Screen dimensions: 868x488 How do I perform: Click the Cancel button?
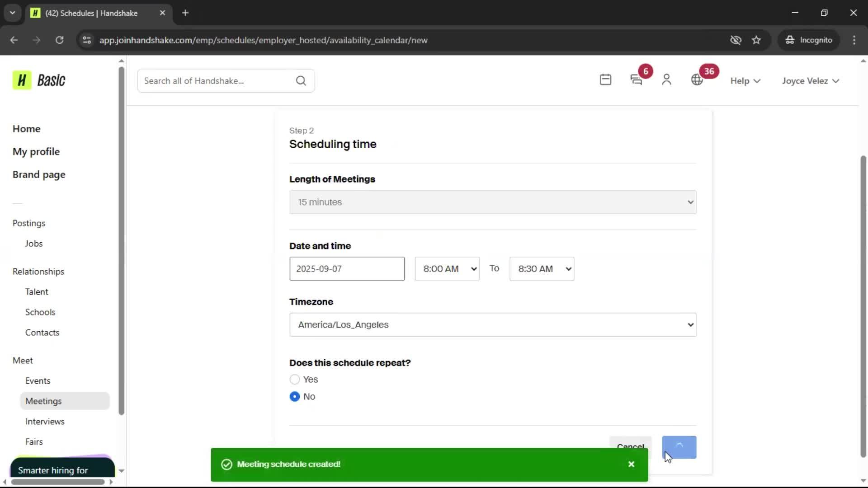pos(630,442)
